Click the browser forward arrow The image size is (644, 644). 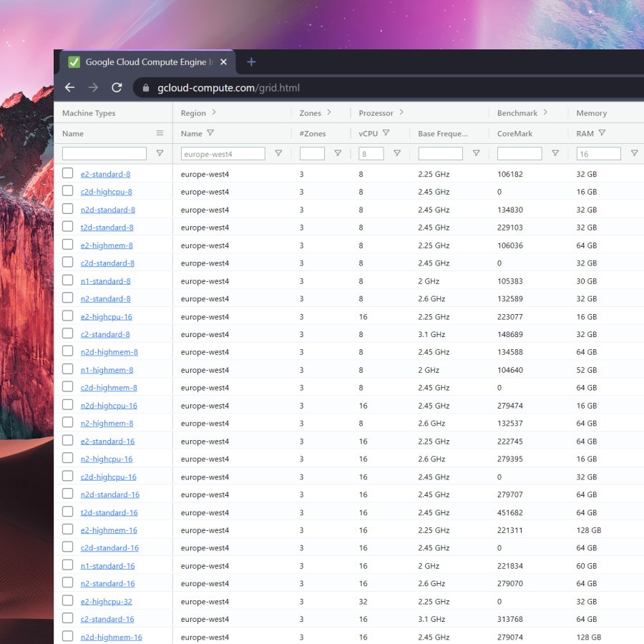[x=93, y=87]
